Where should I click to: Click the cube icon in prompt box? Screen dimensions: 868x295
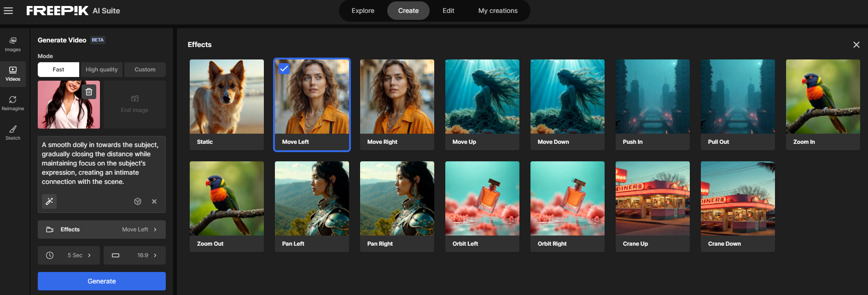[x=138, y=201]
